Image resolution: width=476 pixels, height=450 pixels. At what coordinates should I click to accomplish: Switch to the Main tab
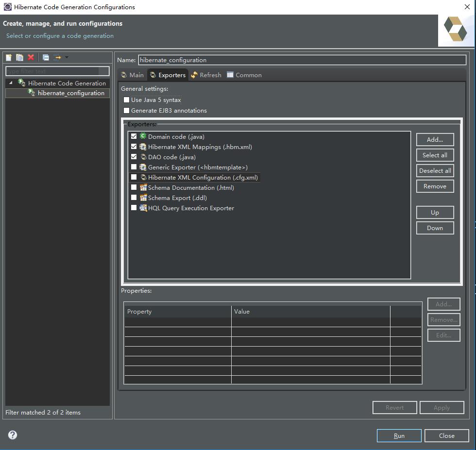point(132,75)
